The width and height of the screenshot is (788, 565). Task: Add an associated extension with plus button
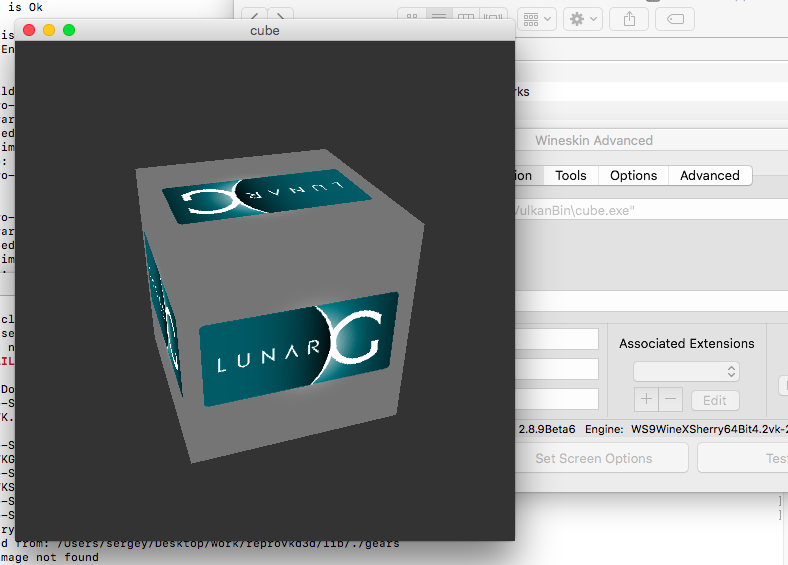[x=646, y=400]
